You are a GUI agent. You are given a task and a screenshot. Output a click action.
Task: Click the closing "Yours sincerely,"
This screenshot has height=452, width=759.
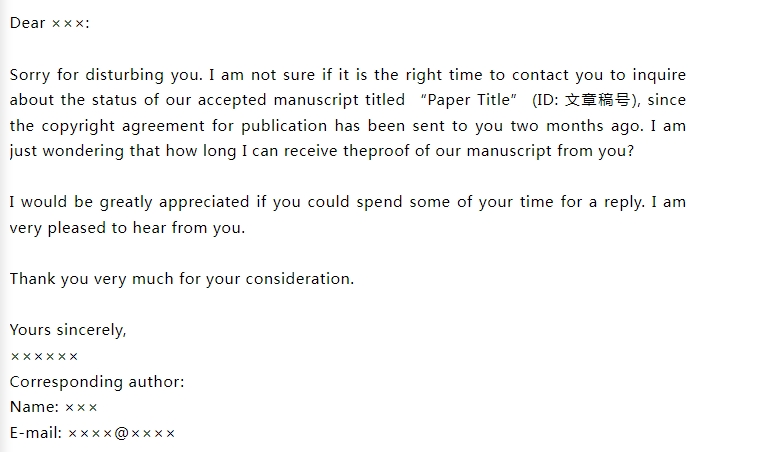(68, 330)
